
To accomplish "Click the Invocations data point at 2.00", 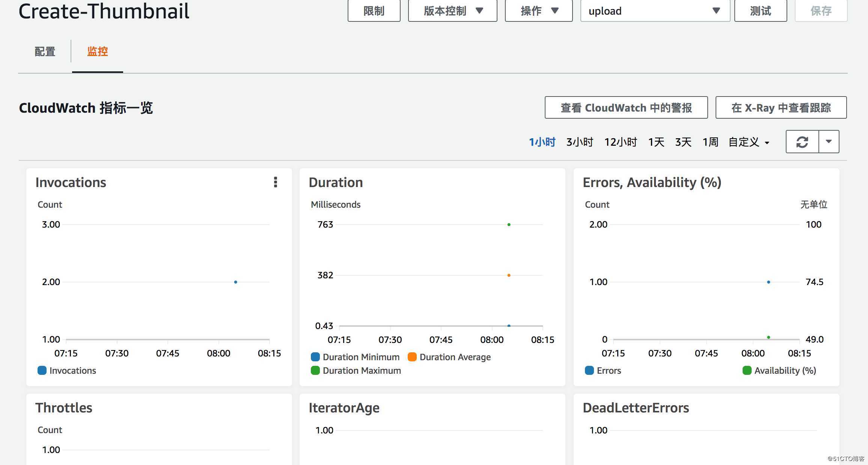I will point(236,282).
